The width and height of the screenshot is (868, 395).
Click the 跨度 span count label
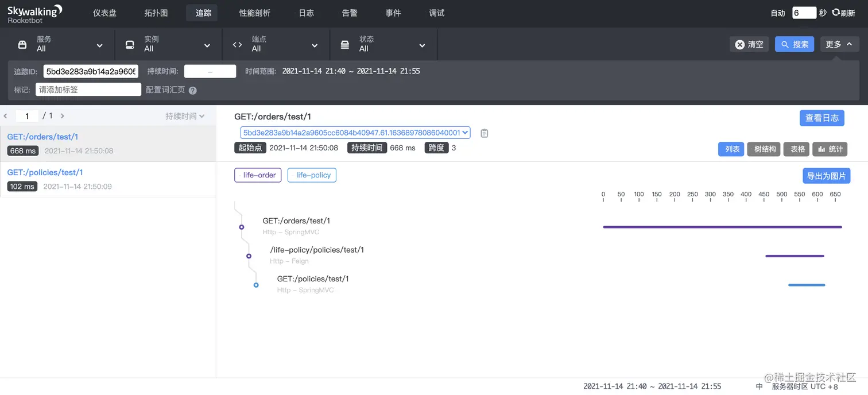[x=436, y=148]
